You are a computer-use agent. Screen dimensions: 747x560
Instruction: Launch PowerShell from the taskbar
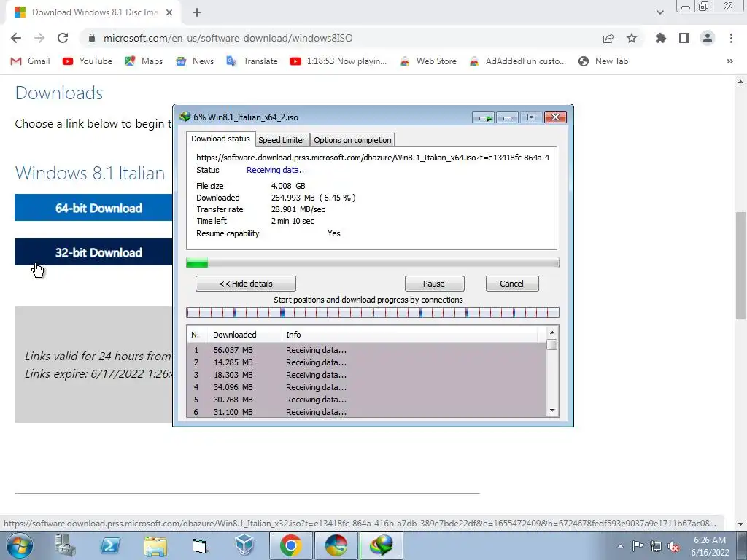click(x=110, y=545)
